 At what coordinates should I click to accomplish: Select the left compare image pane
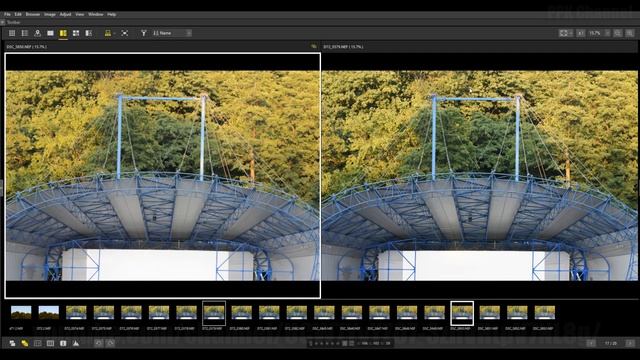pos(162,176)
